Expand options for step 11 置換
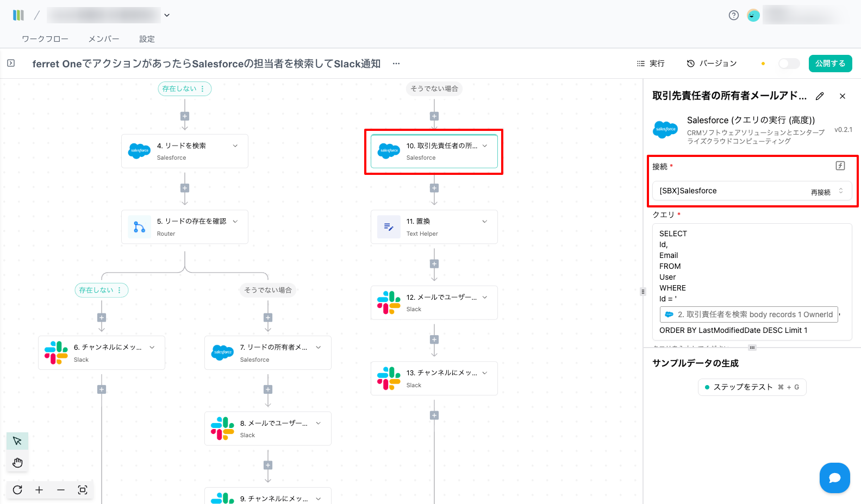 point(485,221)
